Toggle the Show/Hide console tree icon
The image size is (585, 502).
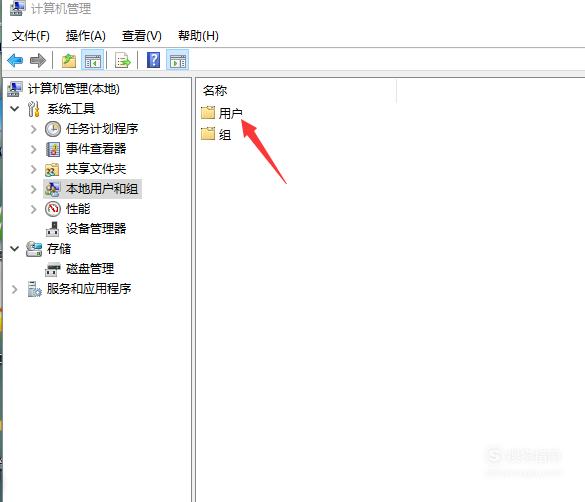(93, 60)
